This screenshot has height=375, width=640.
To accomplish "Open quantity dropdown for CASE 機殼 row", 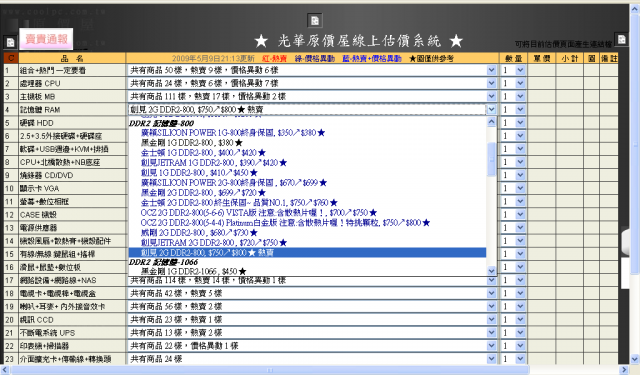I will click(x=520, y=215).
